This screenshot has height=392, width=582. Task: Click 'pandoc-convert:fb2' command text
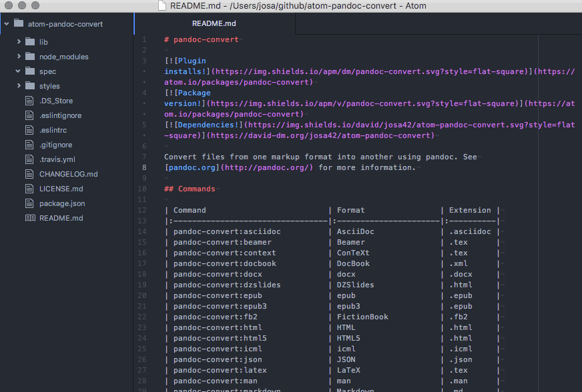coord(216,317)
